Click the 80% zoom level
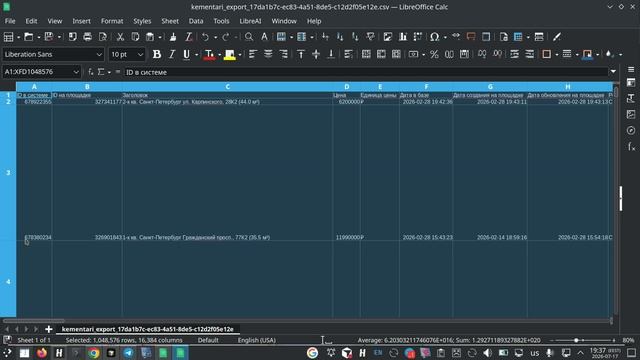Screen dimensions: 640x360 pyautogui.click(x=628, y=340)
